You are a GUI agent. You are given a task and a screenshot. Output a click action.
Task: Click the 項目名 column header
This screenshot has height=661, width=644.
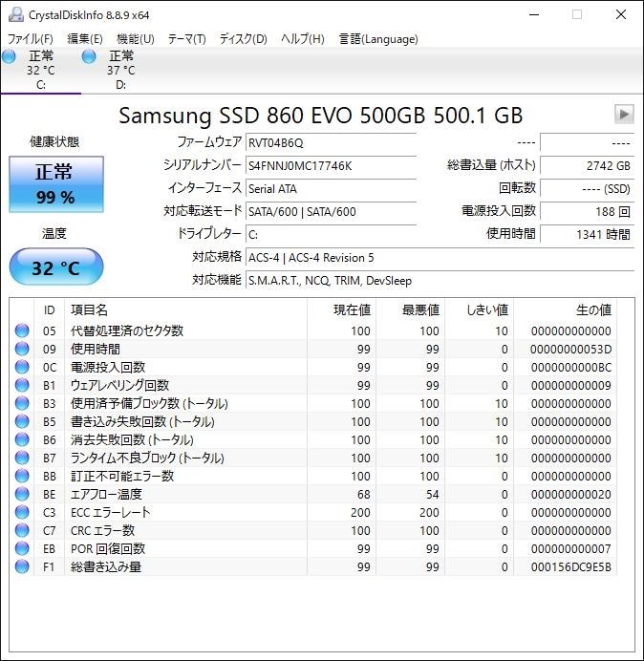[x=186, y=309]
